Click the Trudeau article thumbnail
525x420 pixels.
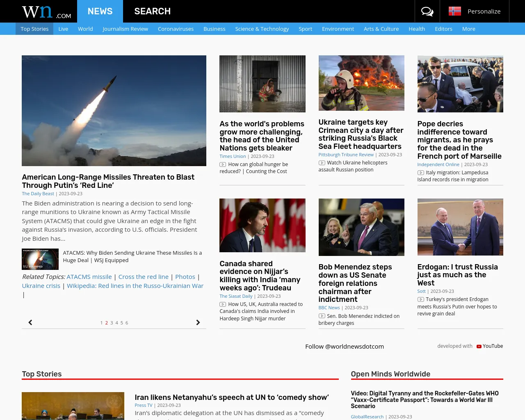262,225
